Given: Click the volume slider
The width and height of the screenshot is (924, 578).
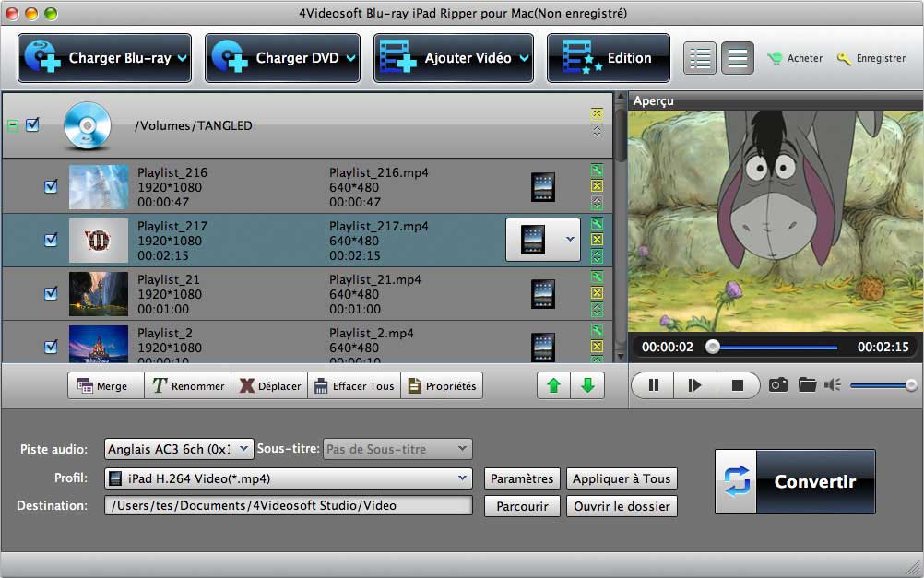Looking at the screenshot, I should [x=882, y=385].
